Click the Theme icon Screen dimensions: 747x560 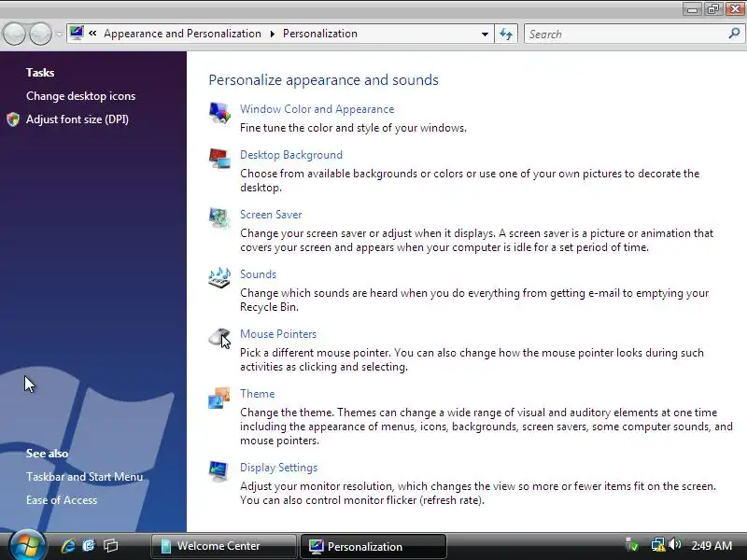219,398
